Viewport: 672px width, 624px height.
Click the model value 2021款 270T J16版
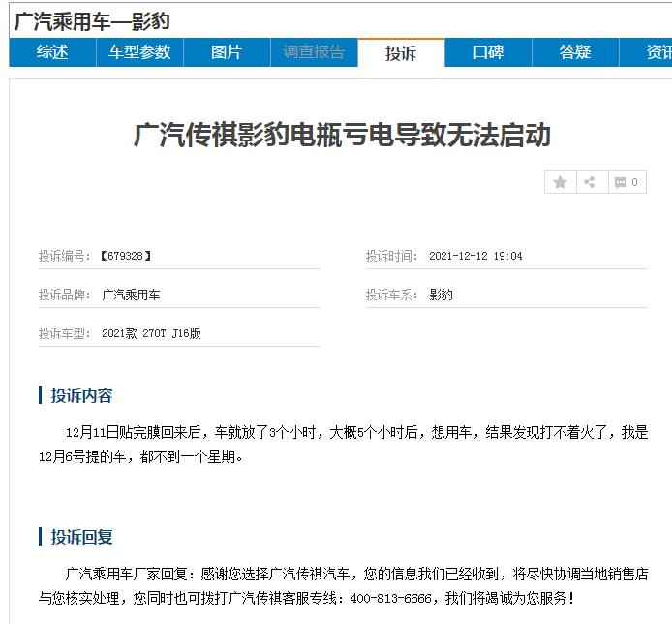pyautogui.click(x=151, y=333)
